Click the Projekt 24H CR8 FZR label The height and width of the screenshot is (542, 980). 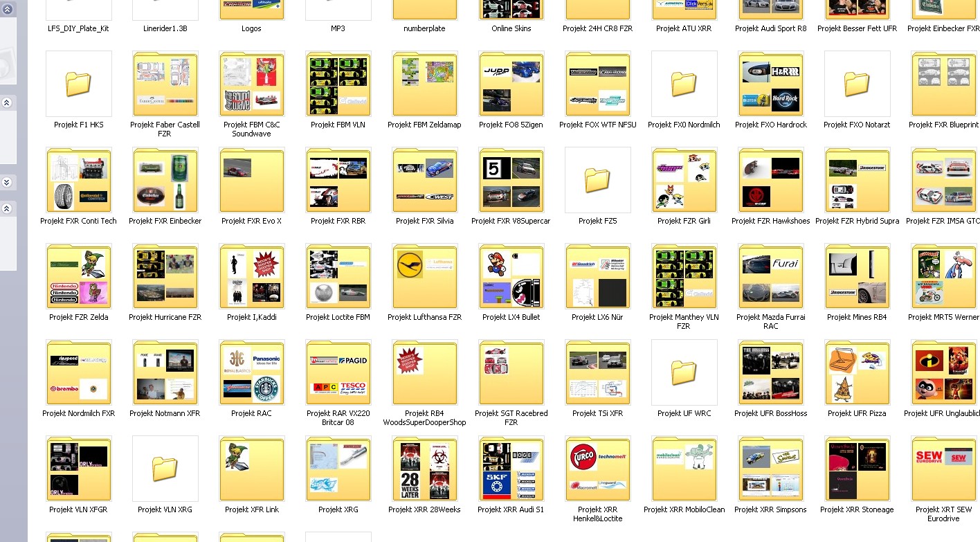(598, 29)
